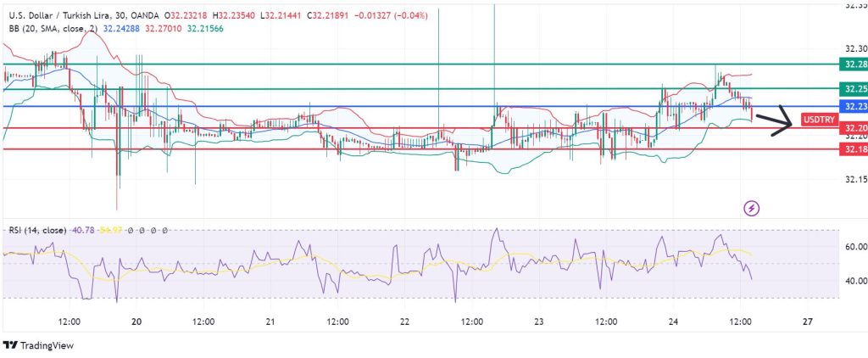Click the change value −0.01327 (−0.04%)
This screenshot has height=358, width=868.
point(390,17)
